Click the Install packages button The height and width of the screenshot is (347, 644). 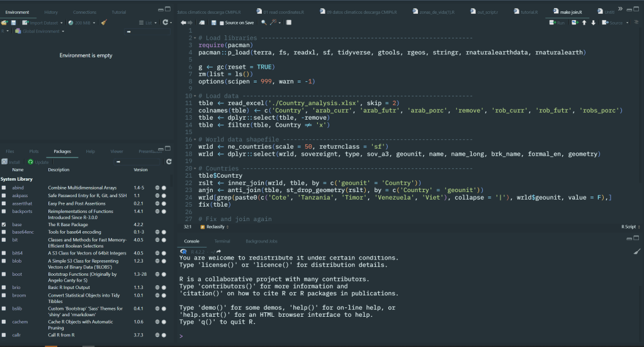pyautogui.click(x=11, y=162)
